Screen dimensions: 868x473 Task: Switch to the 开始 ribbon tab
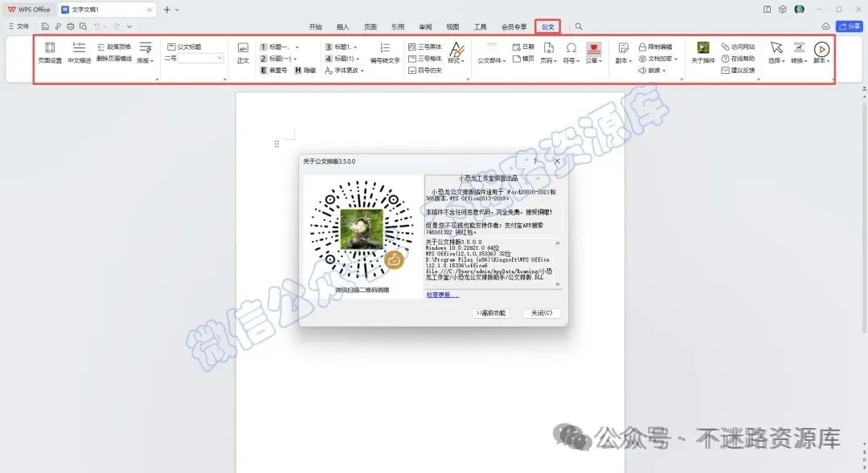tap(316, 27)
